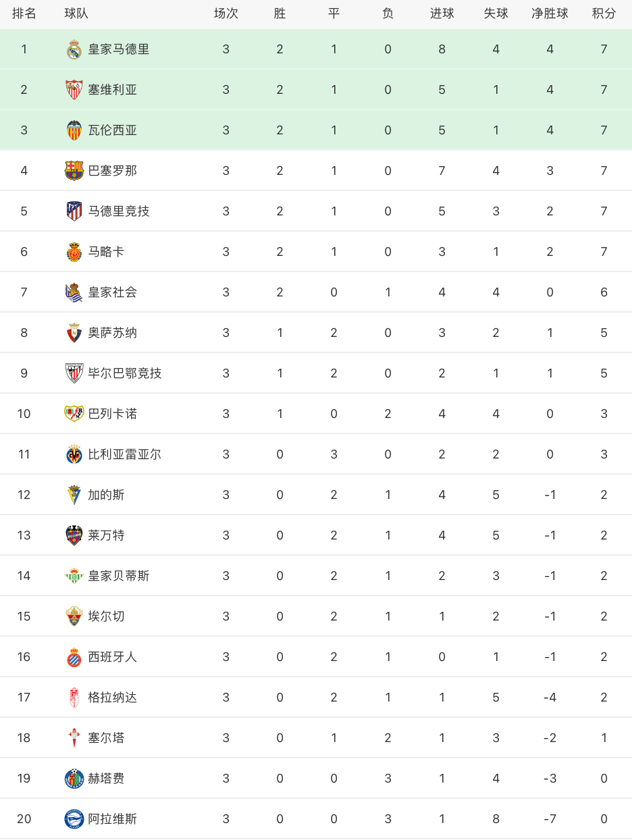Click the Osasuna club logo

tap(74, 333)
